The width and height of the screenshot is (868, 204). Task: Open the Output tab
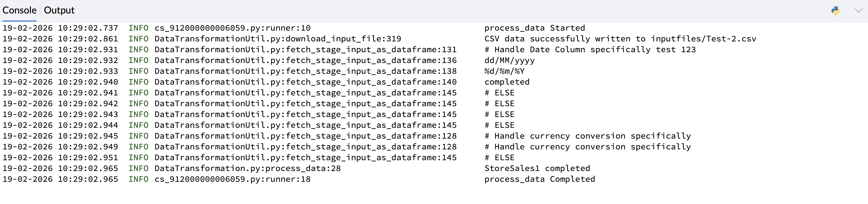59,10
